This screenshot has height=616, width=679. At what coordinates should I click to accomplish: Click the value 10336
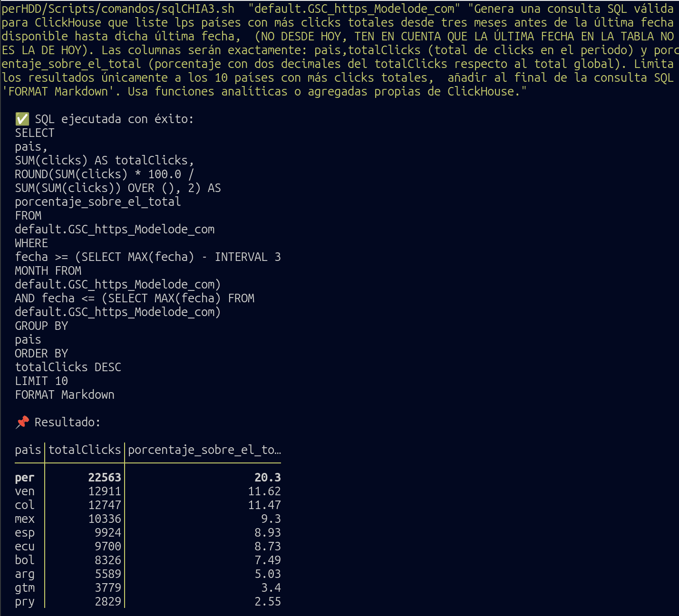105,519
